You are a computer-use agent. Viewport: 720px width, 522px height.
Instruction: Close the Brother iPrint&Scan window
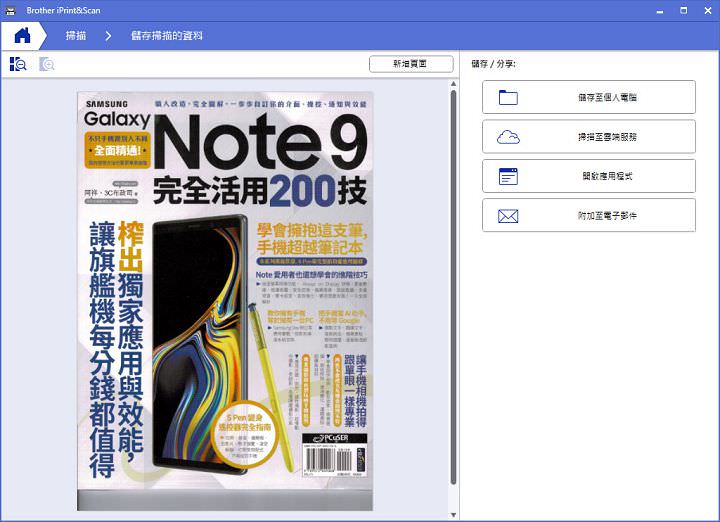click(708, 10)
